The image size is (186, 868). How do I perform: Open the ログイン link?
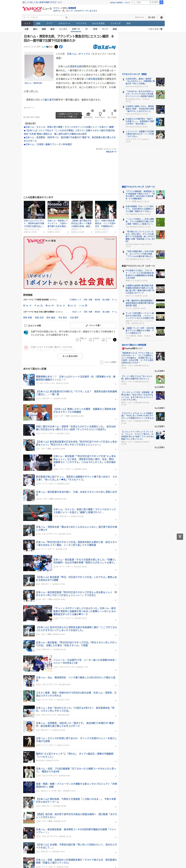point(57,11)
